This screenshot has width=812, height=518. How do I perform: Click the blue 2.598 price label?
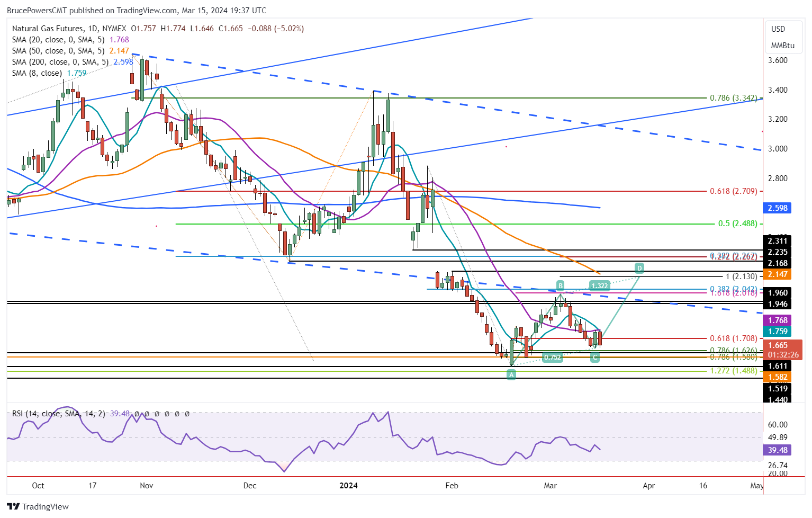point(778,208)
